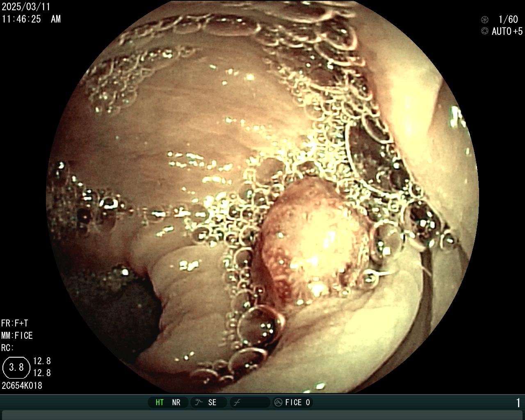
Task: Click the NR noise reduction indicator
Action: point(176,402)
